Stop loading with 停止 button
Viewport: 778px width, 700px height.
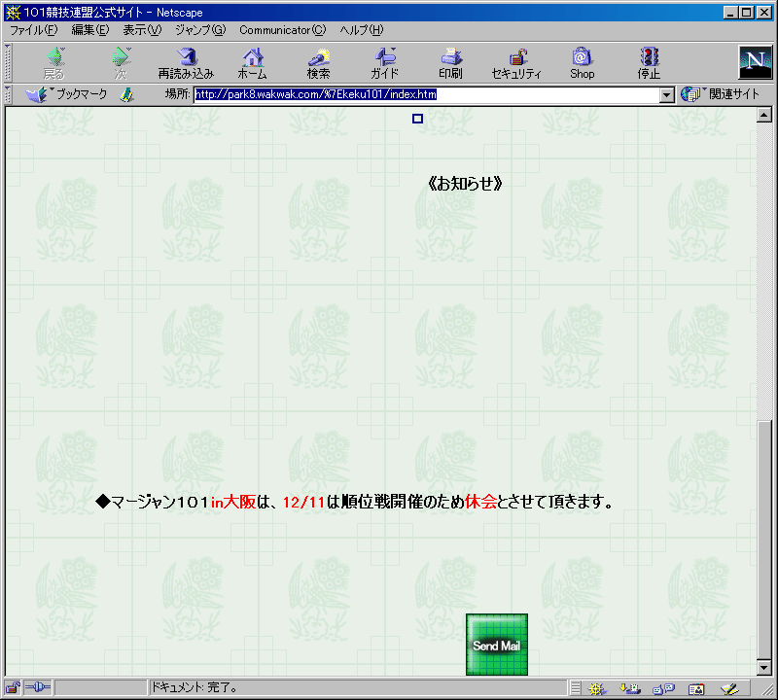tap(649, 63)
